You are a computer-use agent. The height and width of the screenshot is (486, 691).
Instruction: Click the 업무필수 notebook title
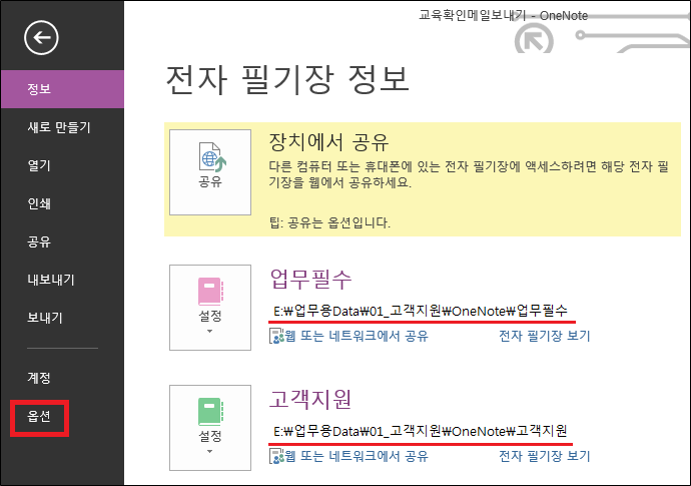(x=311, y=279)
